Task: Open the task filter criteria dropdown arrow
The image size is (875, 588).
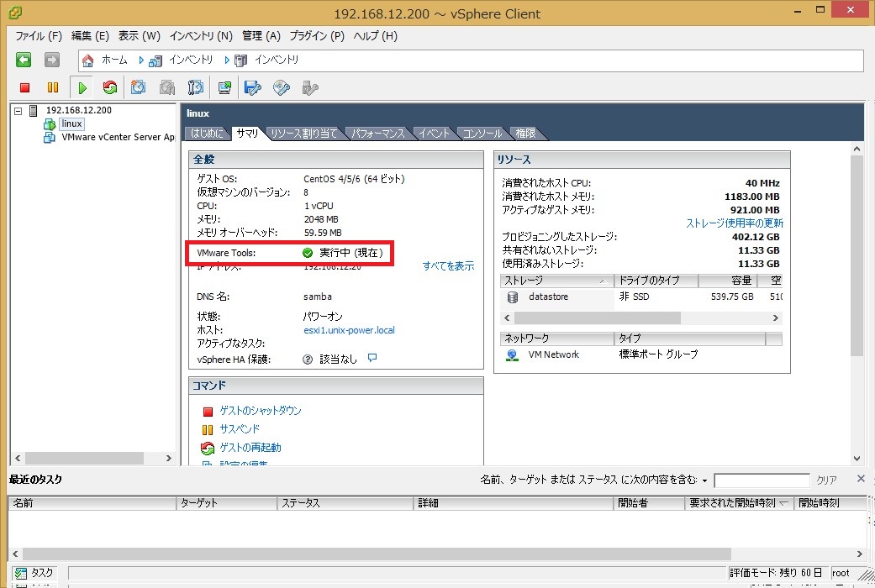Action: pos(705,480)
